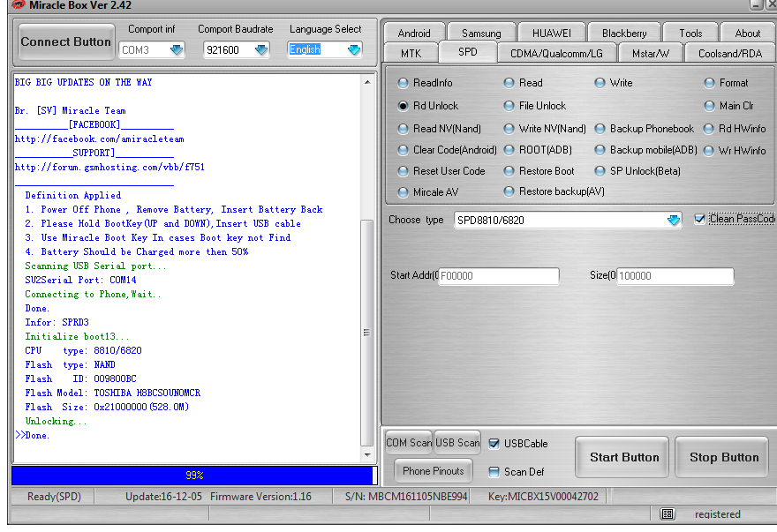777x532 pixels.
Task: Toggle the Clean PassCode checkbox
Action: [700, 219]
